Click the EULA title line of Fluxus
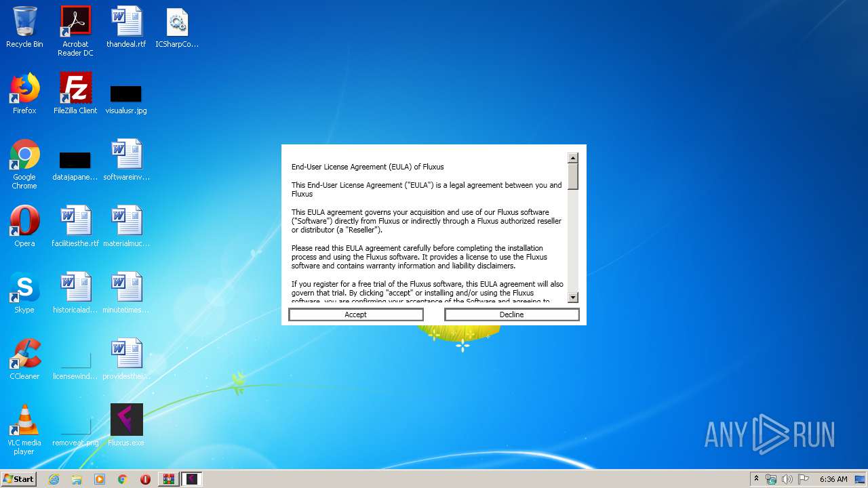Viewport: 868px width, 488px height. 368,167
